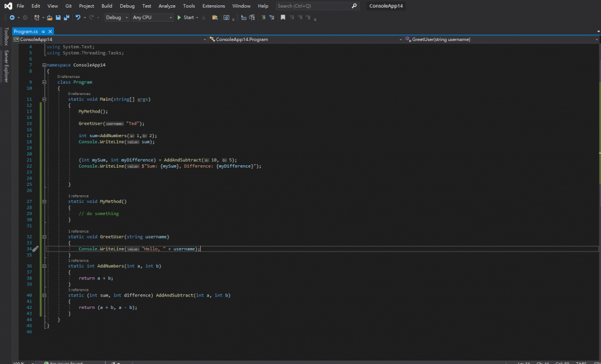
Task: Open the Undo history dropdown arrow
Action: tap(85, 18)
